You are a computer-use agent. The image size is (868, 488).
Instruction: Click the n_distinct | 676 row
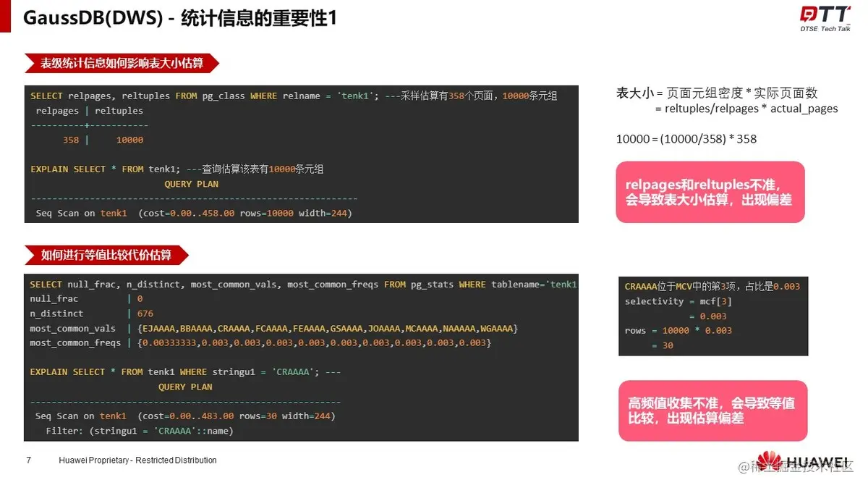[91, 314]
